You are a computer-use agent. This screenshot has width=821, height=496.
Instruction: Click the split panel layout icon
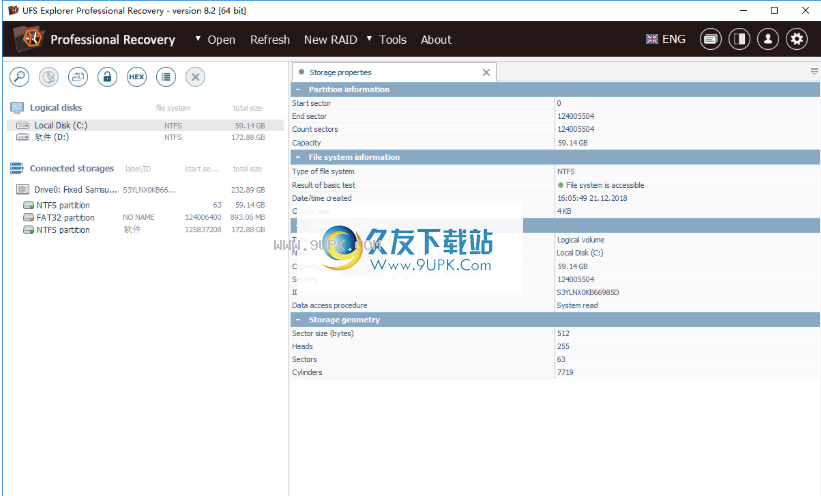click(x=739, y=39)
